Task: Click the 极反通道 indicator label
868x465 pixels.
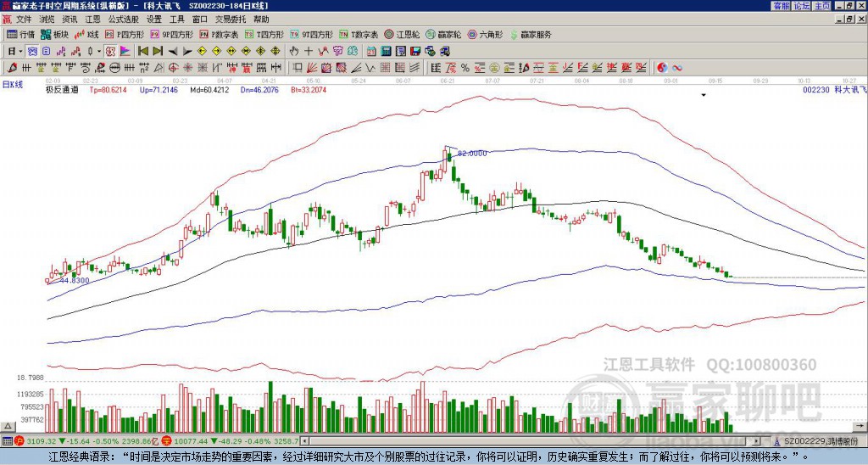Action: tap(61, 89)
